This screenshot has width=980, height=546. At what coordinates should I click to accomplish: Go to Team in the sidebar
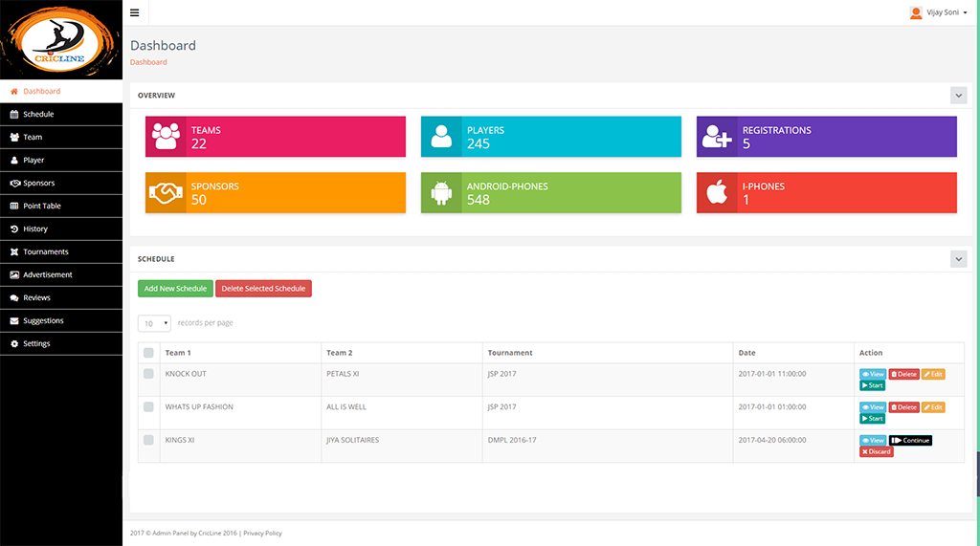(61, 137)
